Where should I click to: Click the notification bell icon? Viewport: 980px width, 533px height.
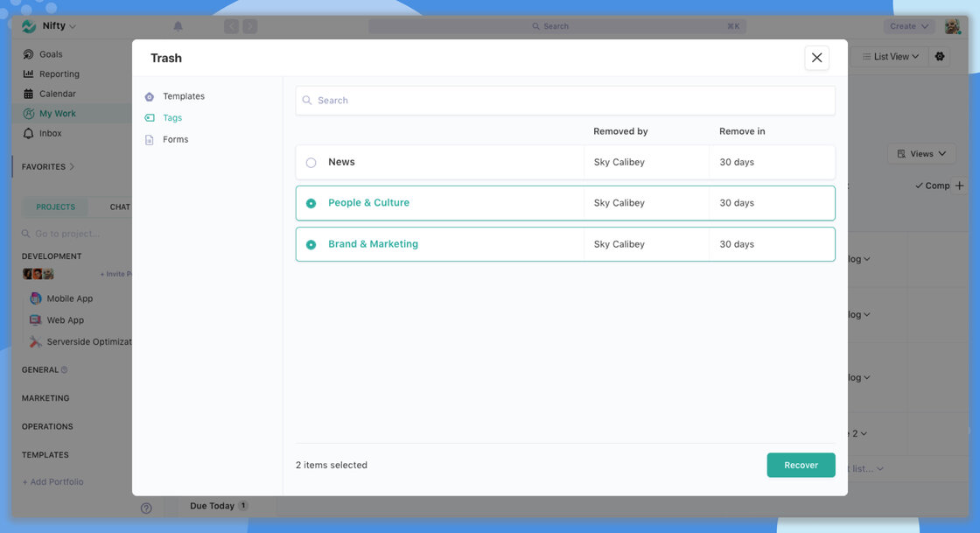178,26
